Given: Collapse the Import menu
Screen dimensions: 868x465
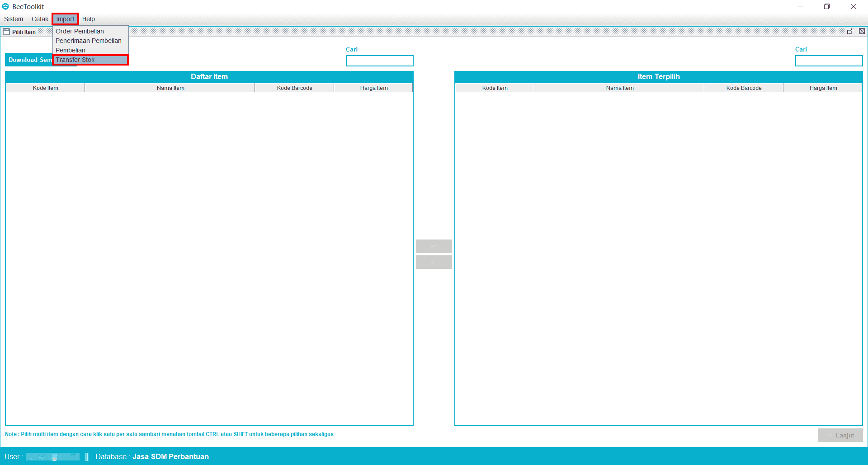Looking at the screenshot, I should [x=65, y=19].
